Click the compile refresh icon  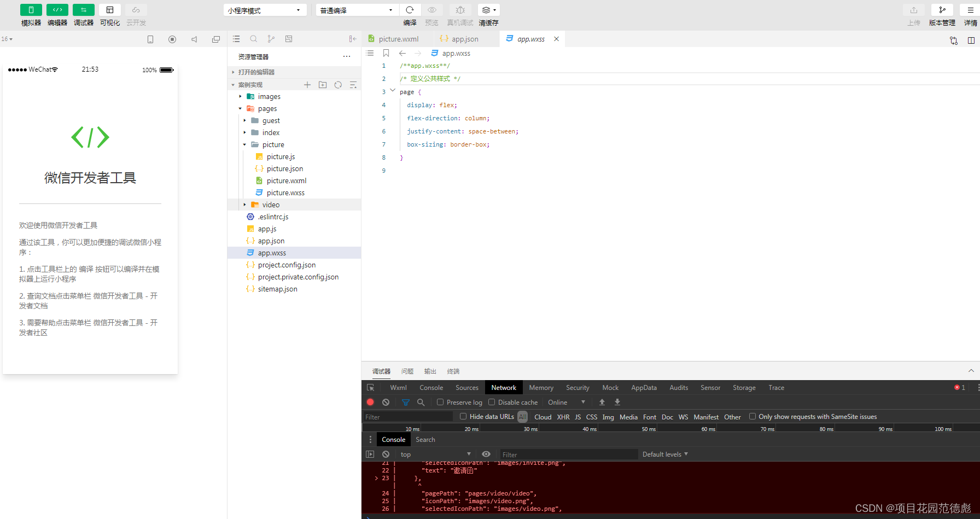pos(410,10)
